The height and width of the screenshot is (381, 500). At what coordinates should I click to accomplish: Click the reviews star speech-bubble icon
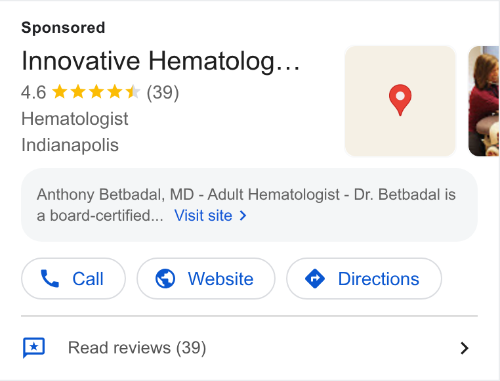tap(34, 348)
